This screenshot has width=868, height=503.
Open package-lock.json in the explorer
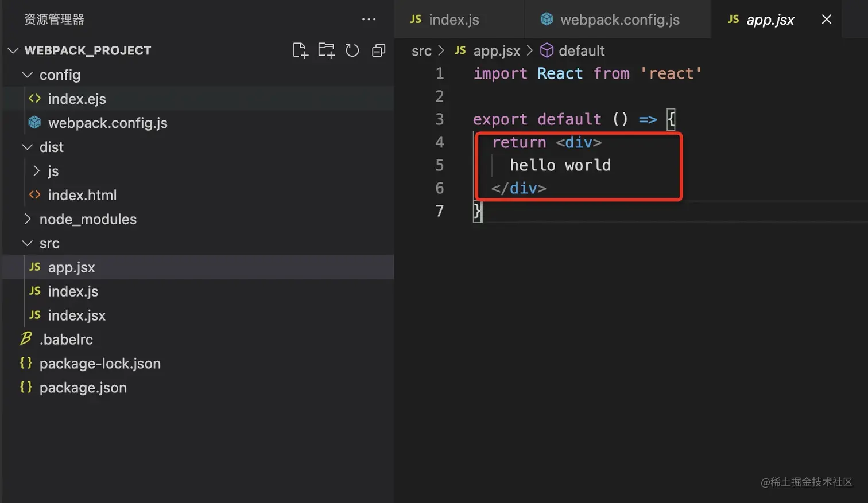click(x=198, y=364)
